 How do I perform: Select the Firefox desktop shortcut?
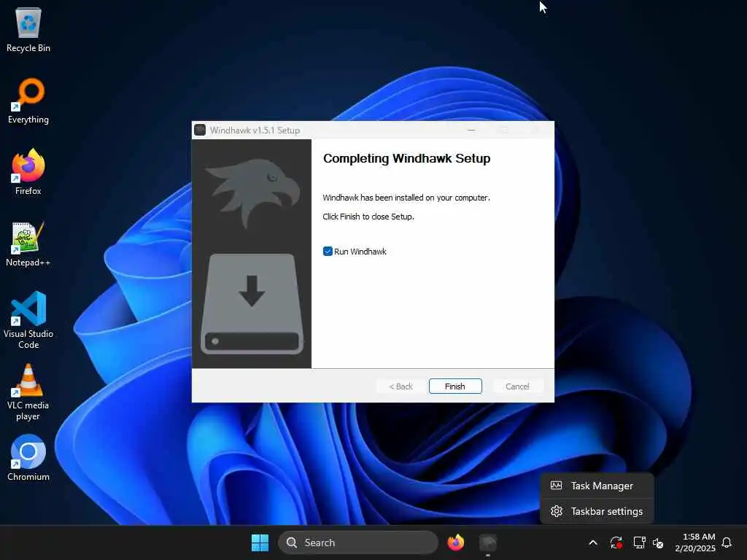pos(28,172)
